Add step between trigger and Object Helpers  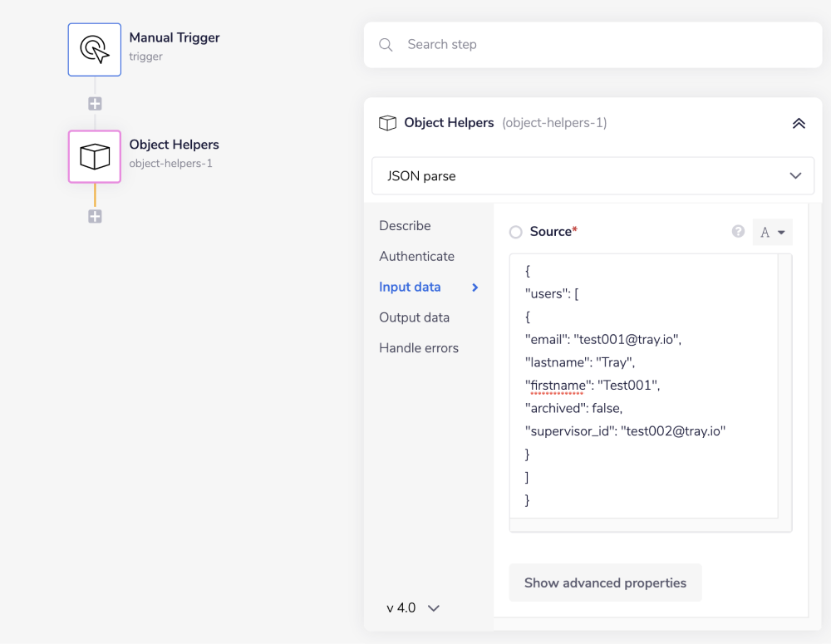click(95, 104)
